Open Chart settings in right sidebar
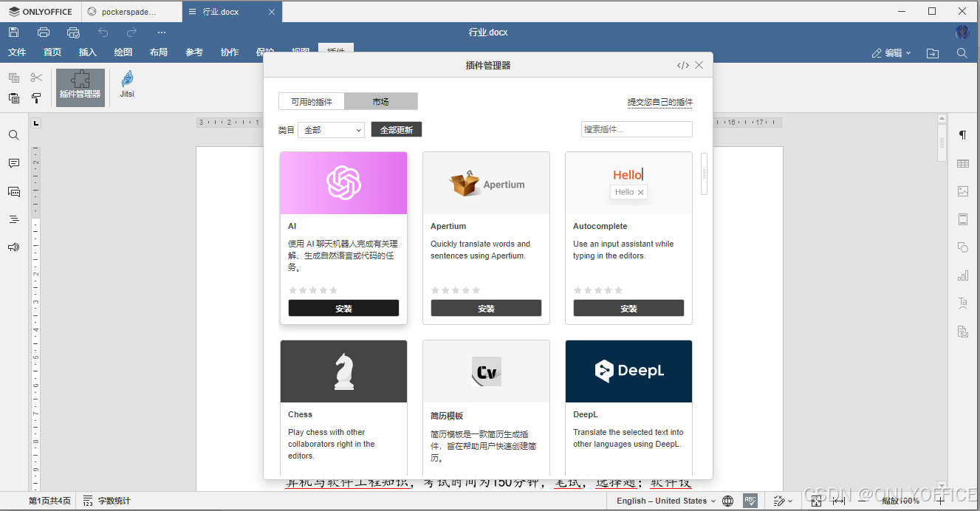Viewport: 980px width, 511px height. [963, 275]
